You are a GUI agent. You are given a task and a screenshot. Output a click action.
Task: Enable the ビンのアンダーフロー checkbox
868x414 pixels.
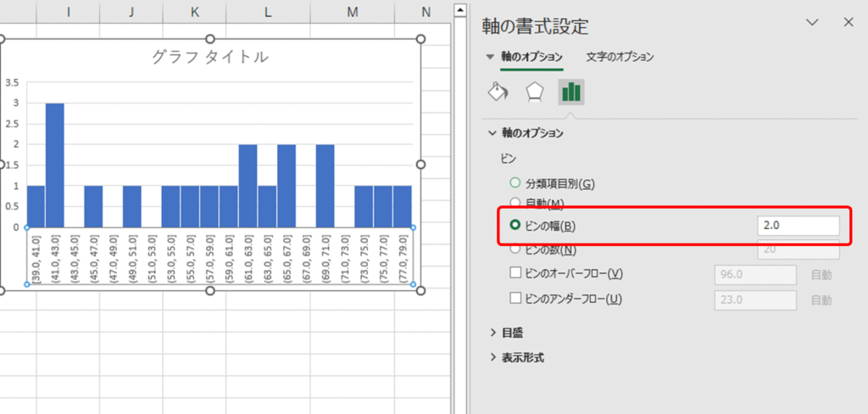[515, 299]
